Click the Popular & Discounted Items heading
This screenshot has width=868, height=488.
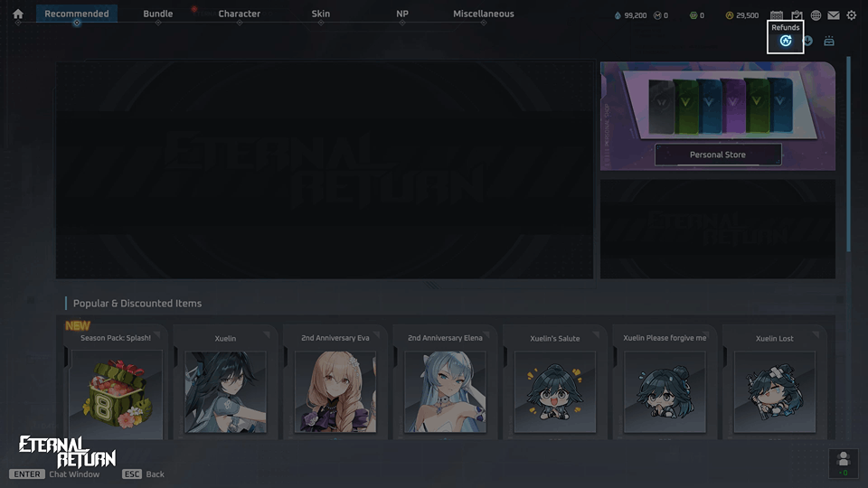click(137, 304)
